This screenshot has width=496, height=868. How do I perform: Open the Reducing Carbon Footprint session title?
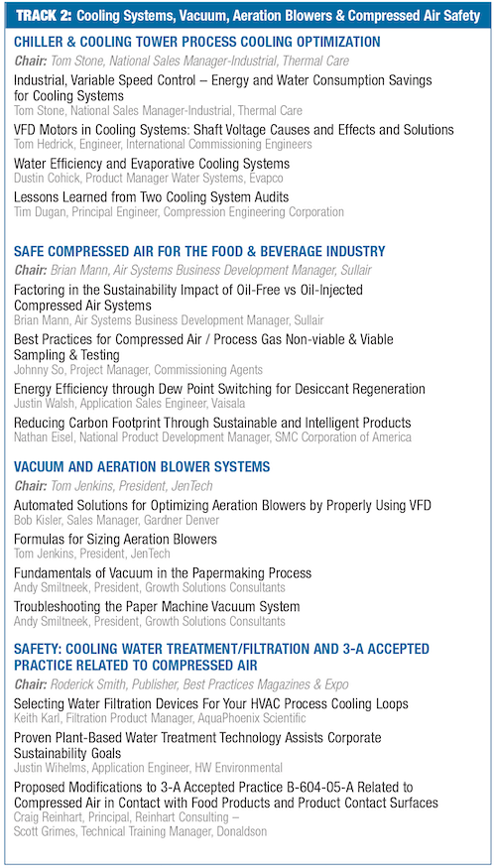tap(212, 423)
